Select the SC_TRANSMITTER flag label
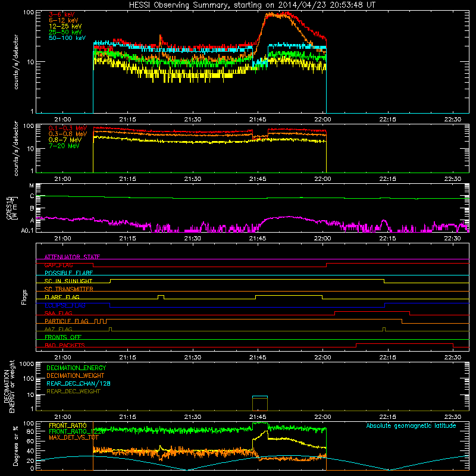Image resolution: width=476 pixels, height=476 pixels. (68, 289)
